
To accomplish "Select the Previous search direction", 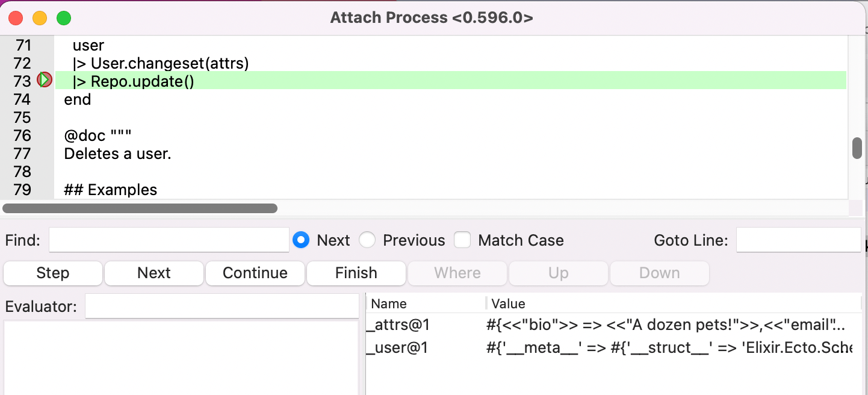I will 367,240.
